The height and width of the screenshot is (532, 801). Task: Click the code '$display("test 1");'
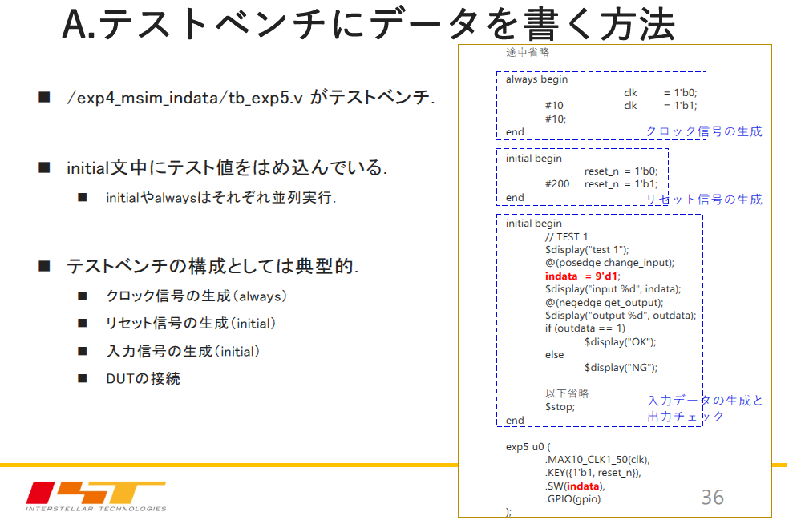[x=587, y=250]
